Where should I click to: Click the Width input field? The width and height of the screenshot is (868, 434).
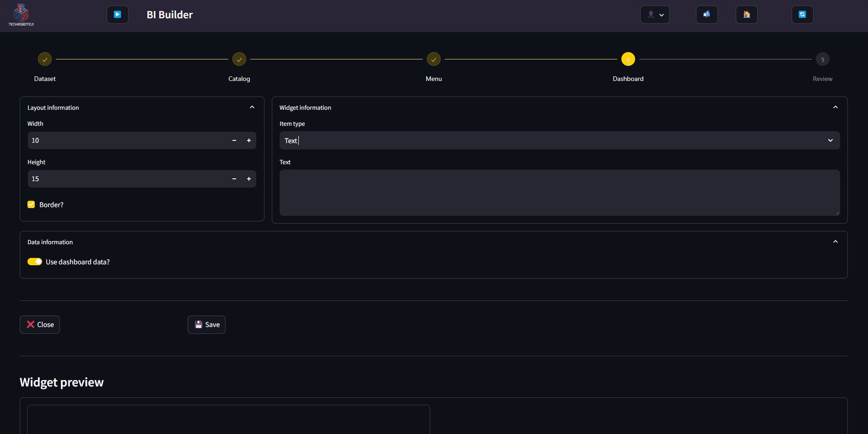click(x=127, y=140)
